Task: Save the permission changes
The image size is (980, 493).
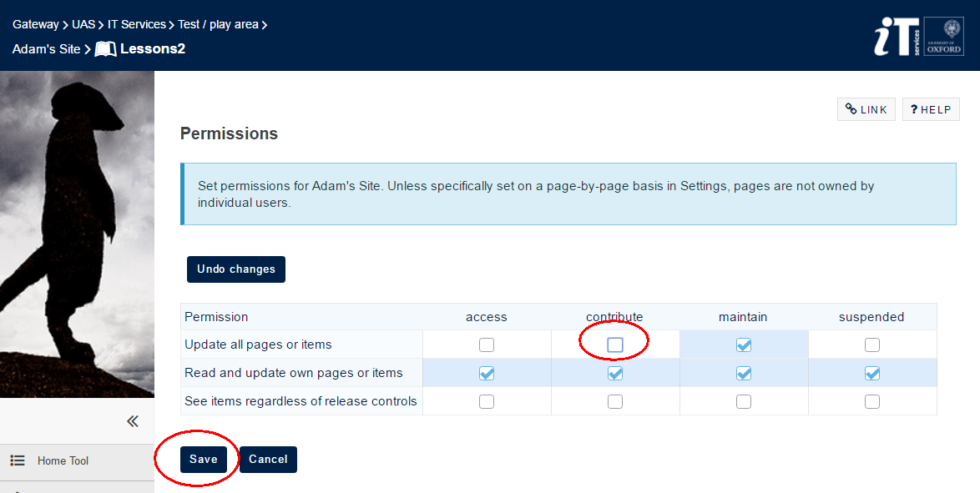Action: (204, 460)
